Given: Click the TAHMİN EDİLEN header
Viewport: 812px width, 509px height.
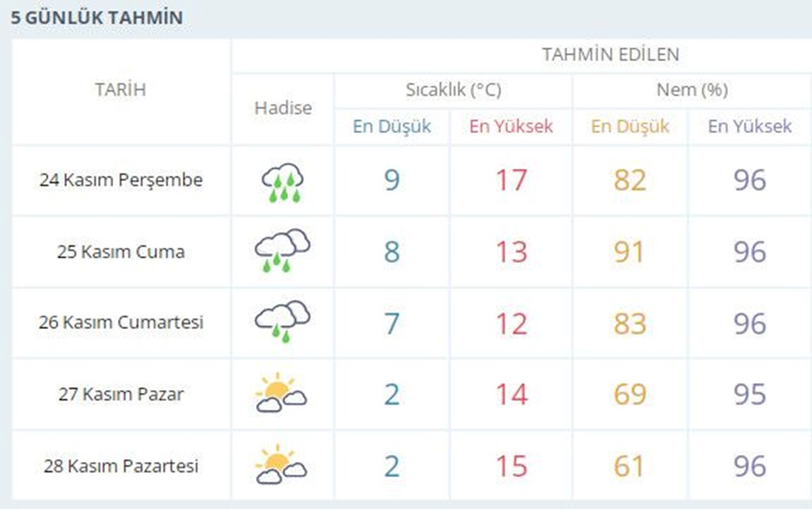Looking at the screenshot, I should point(610,55).
